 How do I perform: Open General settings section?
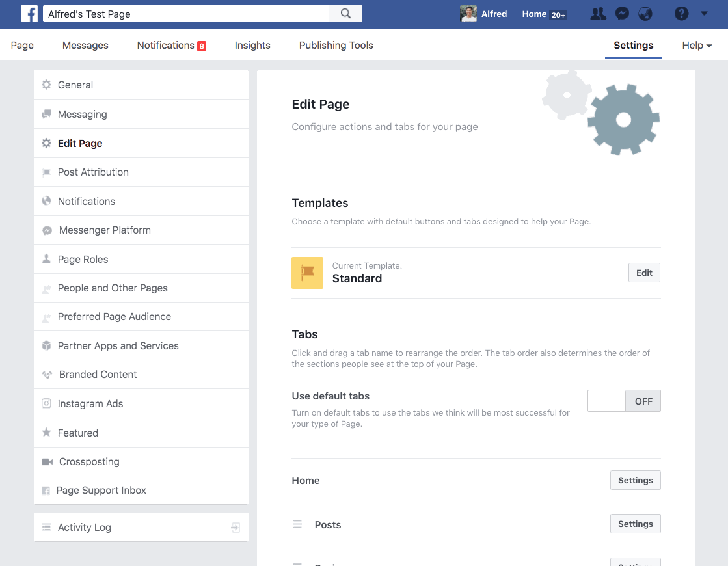click(141, 85)
